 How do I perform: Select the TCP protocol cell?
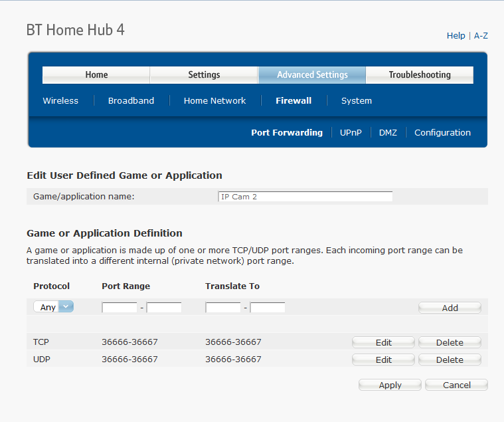pyautogui.click(x=41, y=342)
